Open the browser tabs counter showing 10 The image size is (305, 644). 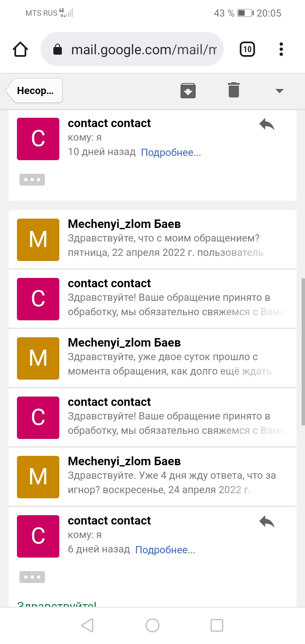(247, 50)
